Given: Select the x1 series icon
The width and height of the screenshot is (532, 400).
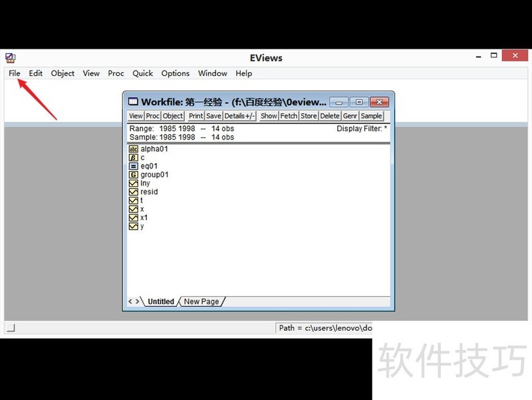Looking at the screenshot, I should coord(134,218).
